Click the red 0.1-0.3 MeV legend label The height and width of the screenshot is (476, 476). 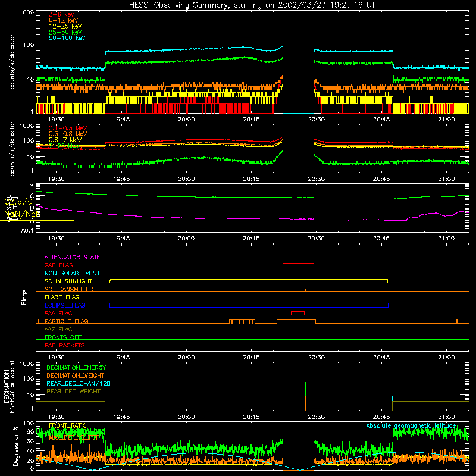[x=68, y=128]
